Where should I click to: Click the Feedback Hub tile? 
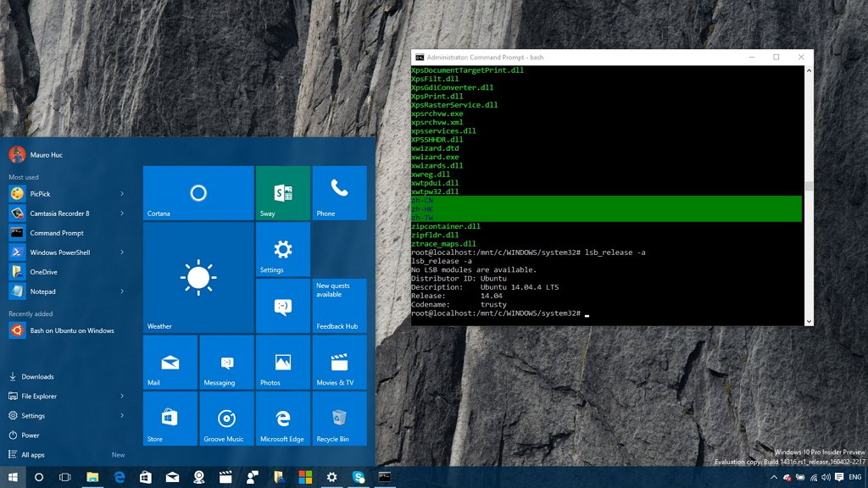(x=339, y=306)
